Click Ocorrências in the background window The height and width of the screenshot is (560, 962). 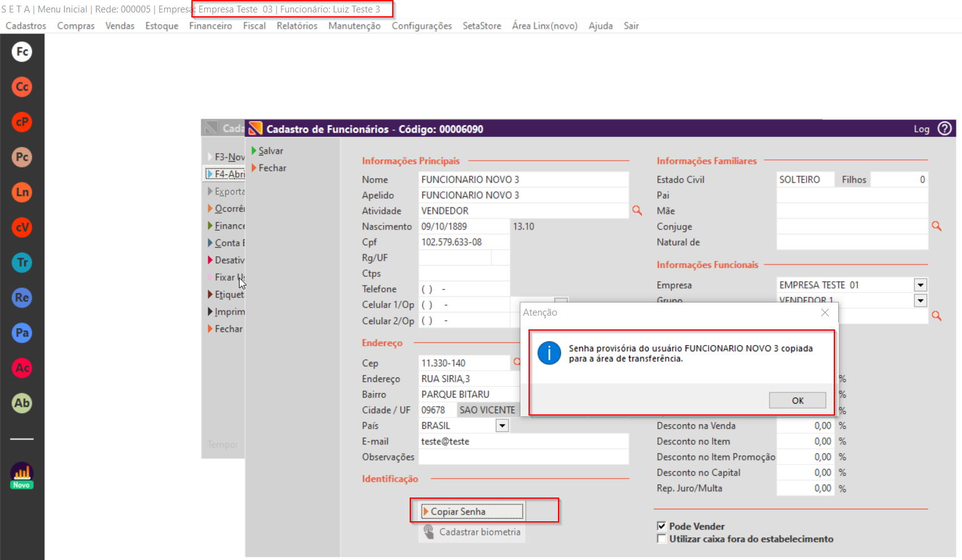226,209
